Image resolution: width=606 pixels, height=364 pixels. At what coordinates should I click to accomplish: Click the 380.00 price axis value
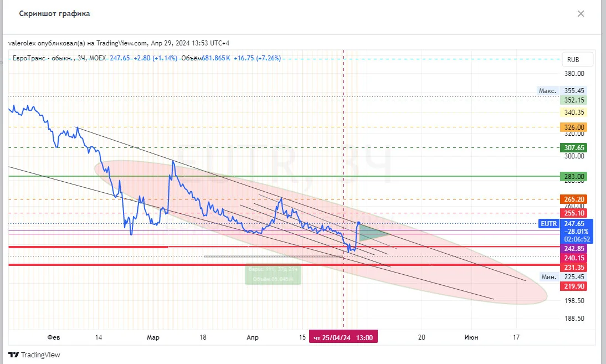click(574, 74)
